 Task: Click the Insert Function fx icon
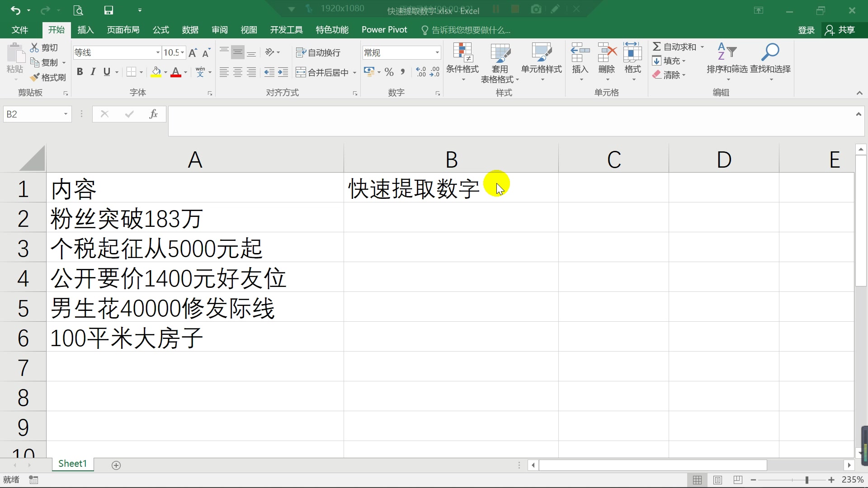[x=154, y=114]
